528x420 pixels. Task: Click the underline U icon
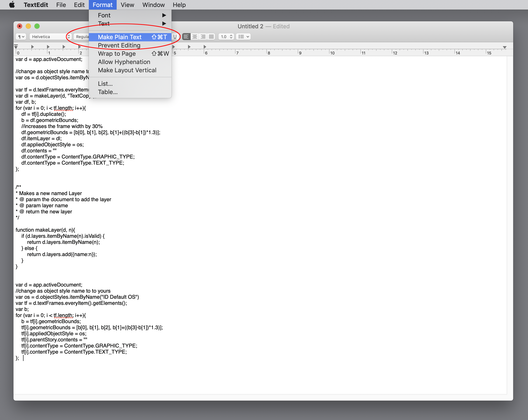[175, 37]
